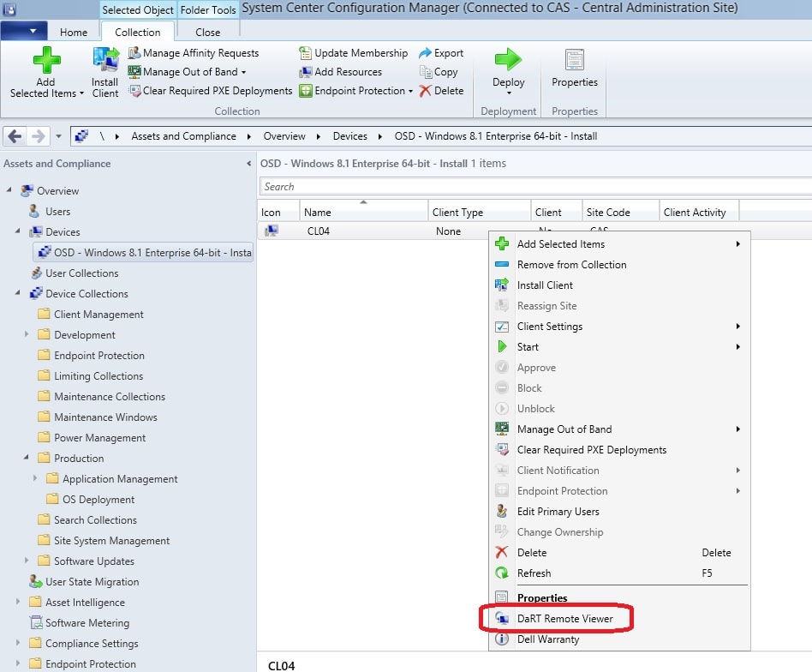Click the Back navigation arrow
This screenshot has width=812, height=672.
tap(15, 136)
